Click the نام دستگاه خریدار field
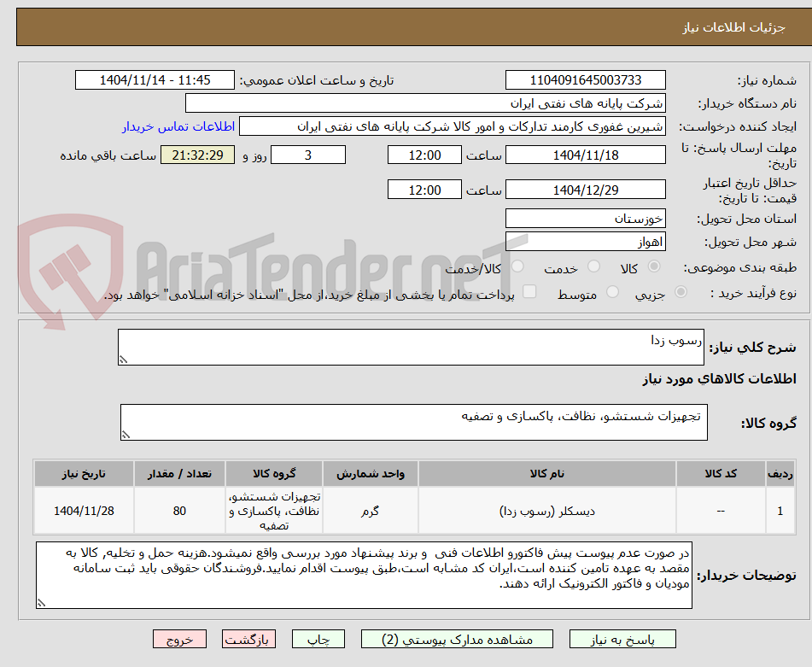 (425, 103)
